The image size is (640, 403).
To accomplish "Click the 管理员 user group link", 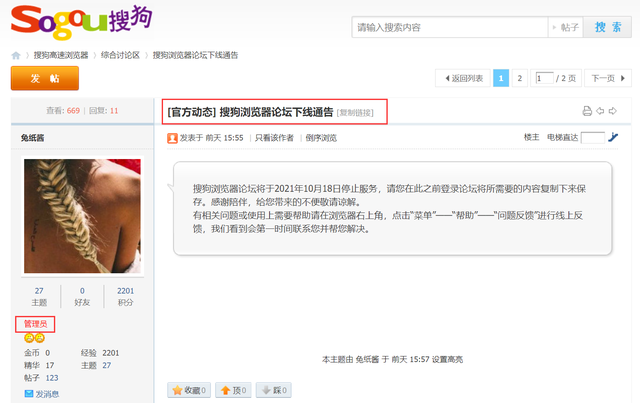I will coord(35,324).
